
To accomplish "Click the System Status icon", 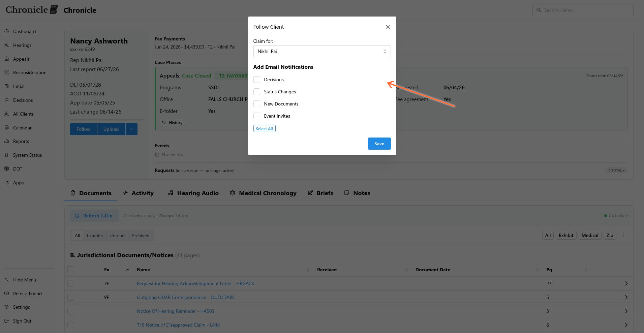I will tap(7, 155).
